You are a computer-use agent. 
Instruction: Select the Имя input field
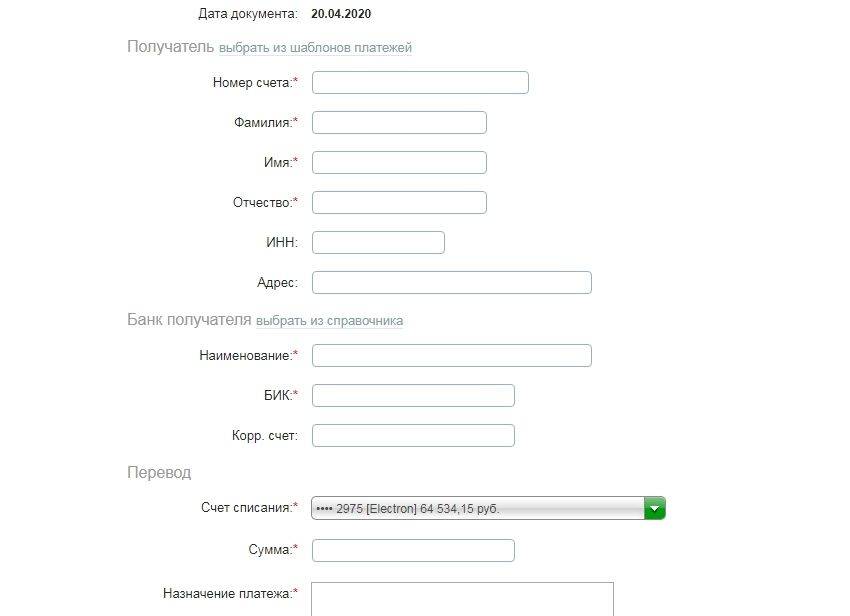(399, 163)
